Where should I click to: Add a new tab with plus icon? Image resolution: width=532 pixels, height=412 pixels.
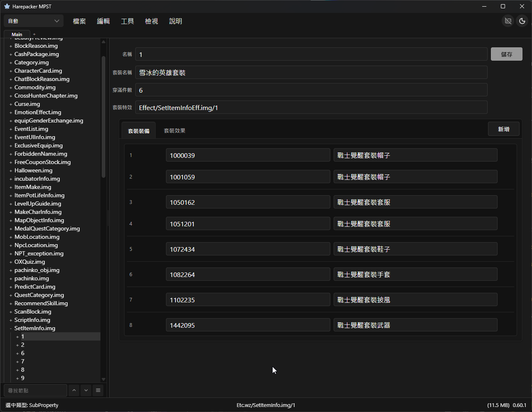tap(34, 34)
